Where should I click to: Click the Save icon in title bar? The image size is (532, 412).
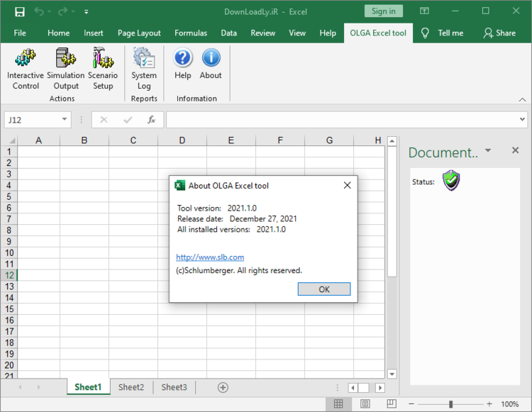coord(19,11)
